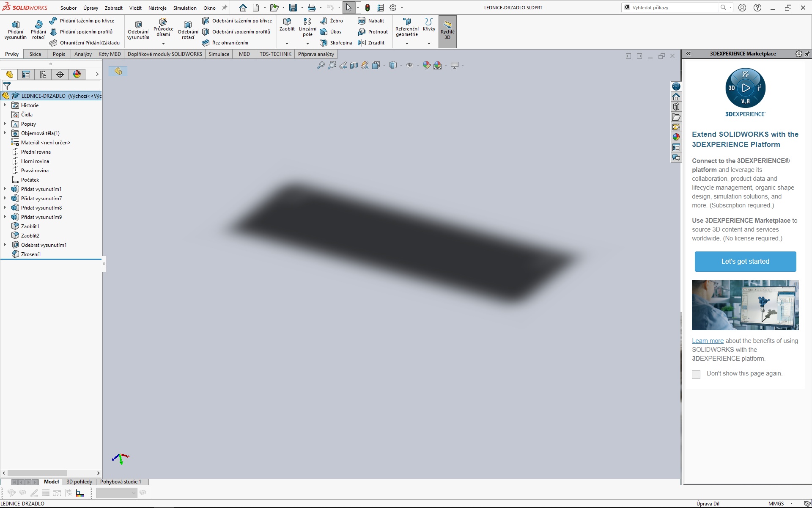Screen dimensions: 812x508
Task: Pin the SOLIDWORKS menu bar
Action: click(x=225, y=8)
